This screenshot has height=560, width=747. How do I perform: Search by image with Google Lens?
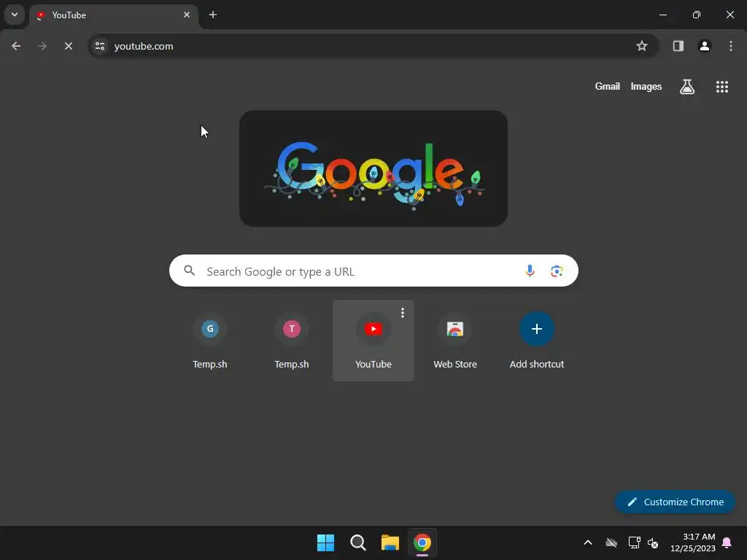[557, 271]
